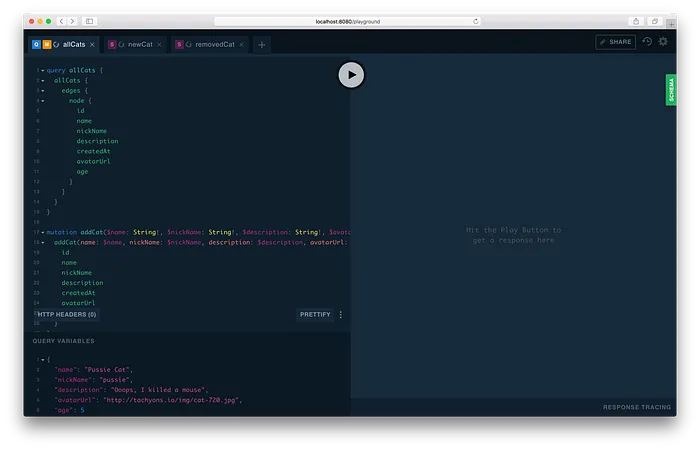Image resolution: width=700 pixels, height=450 pixels.
Task: Toggle the browser sidebar icon
Action: (x=89, y=21)
